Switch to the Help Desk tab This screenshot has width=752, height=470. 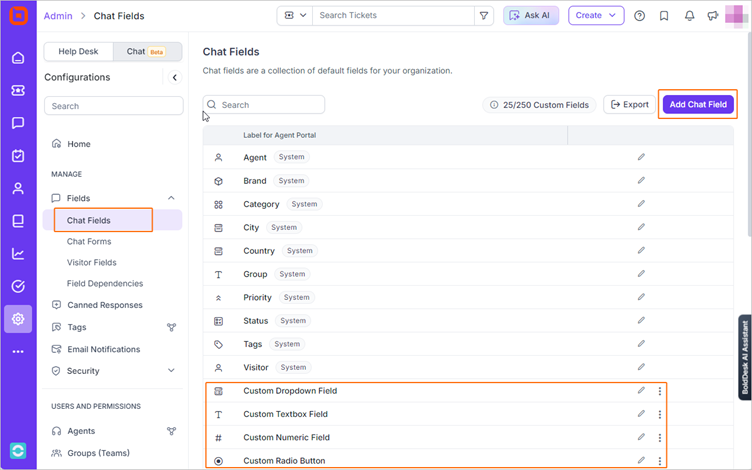click(x=78, y=51)
